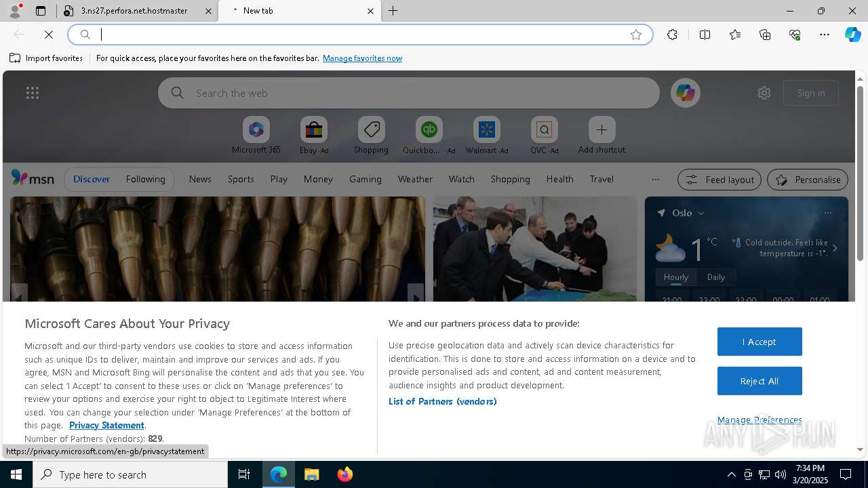Switch weather to Daily view
This screenshot has width=868, height=488.
(716, 277)
